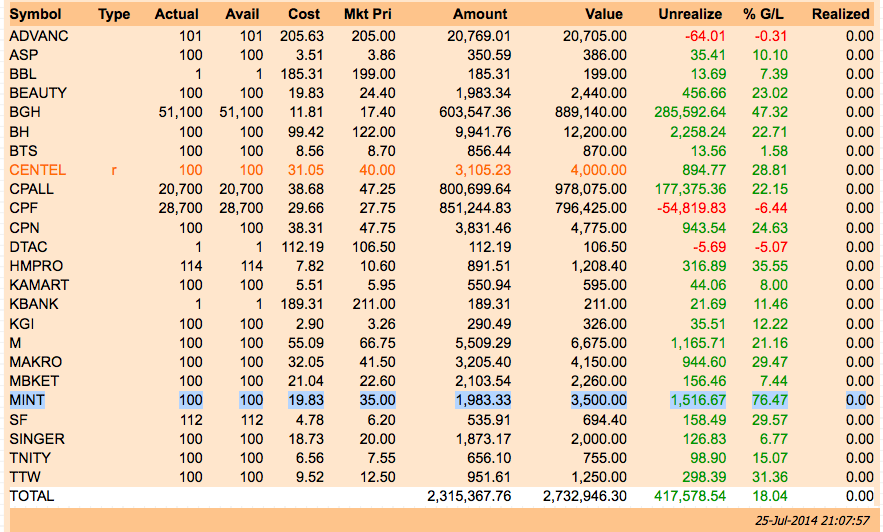Click CPF actual quantity 28,700
883x532 pixels.
180,208
